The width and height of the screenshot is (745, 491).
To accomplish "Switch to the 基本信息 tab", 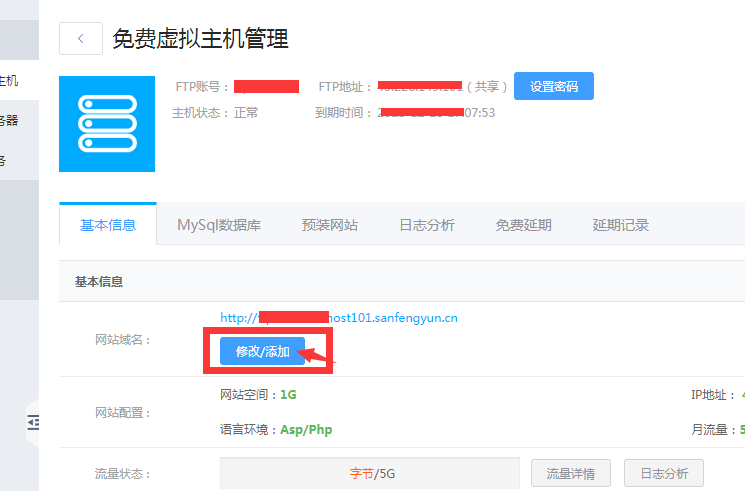I will click(x=108, y=225).
